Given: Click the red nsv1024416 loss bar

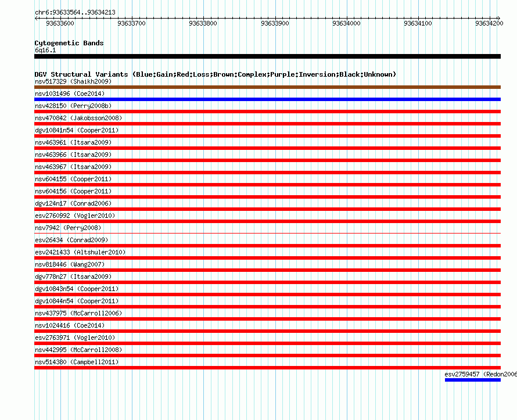Looking at the screenshot, I should tap(267, 331).
